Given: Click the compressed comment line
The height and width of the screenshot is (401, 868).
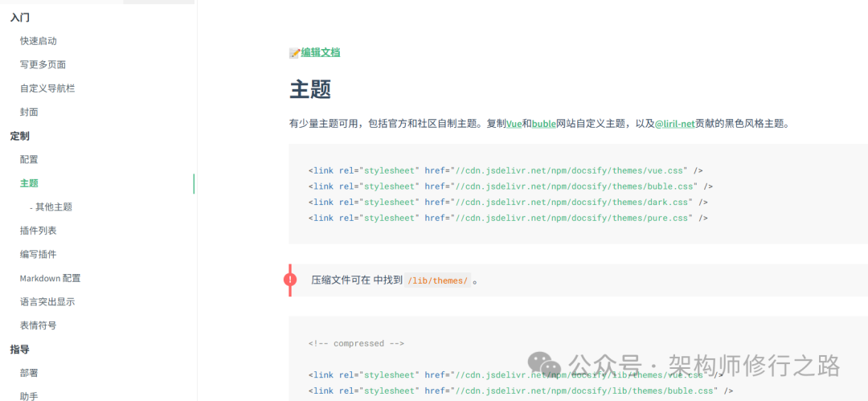Looking at the screenshot, I should click(x=356, y=343).
